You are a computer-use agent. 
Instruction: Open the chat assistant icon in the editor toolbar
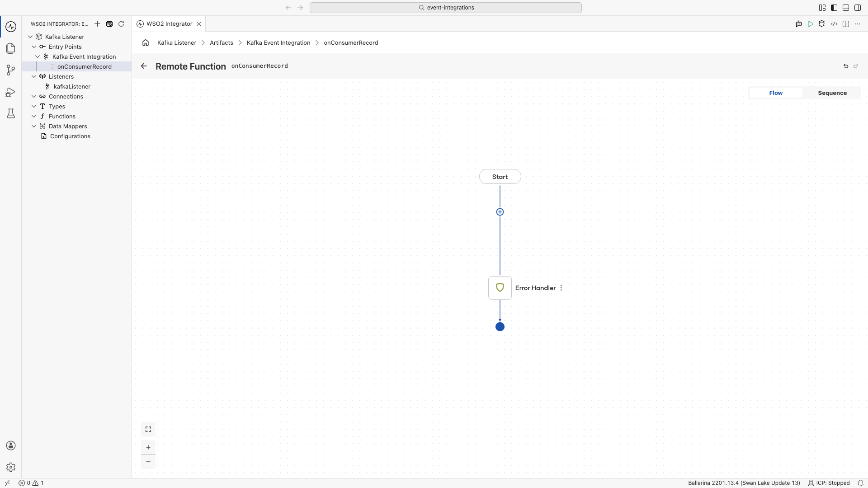click(799, 24)
